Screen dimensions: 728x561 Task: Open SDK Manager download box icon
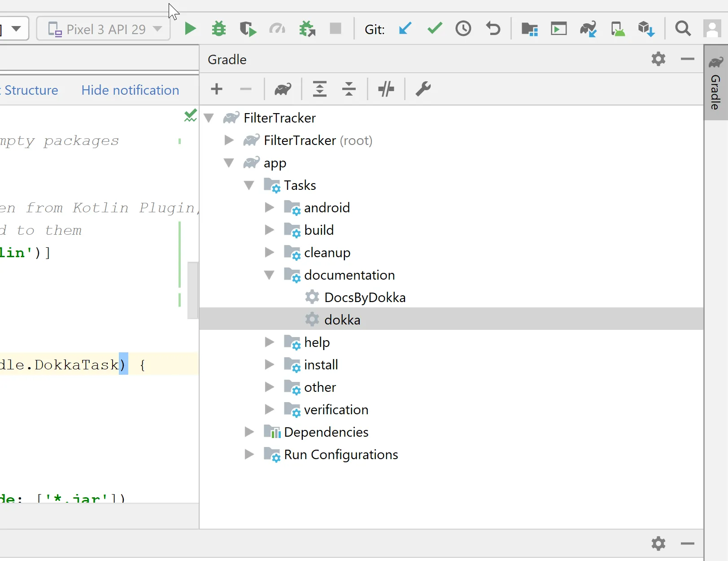(646, 29)
